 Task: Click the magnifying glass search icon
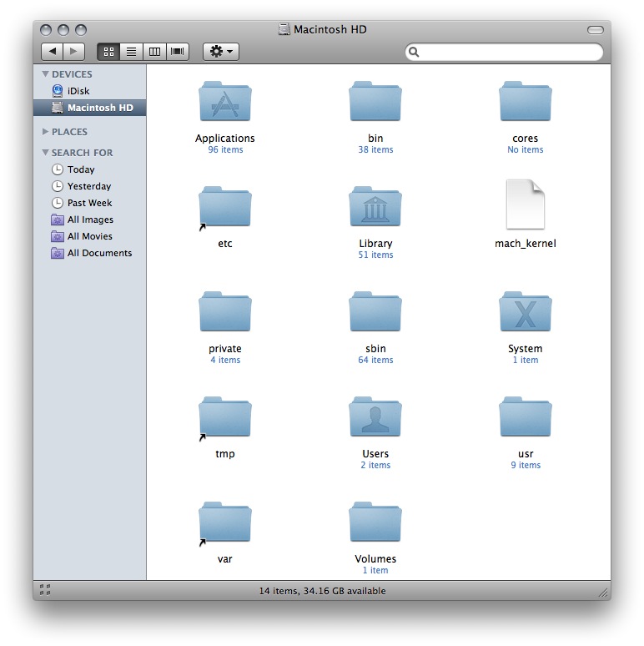point(414,52)
